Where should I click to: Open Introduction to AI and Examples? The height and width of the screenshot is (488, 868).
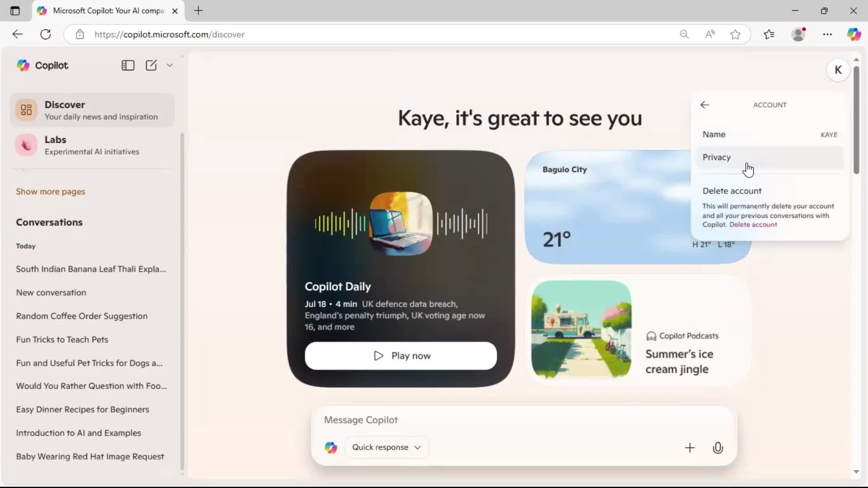click(79, 433)
